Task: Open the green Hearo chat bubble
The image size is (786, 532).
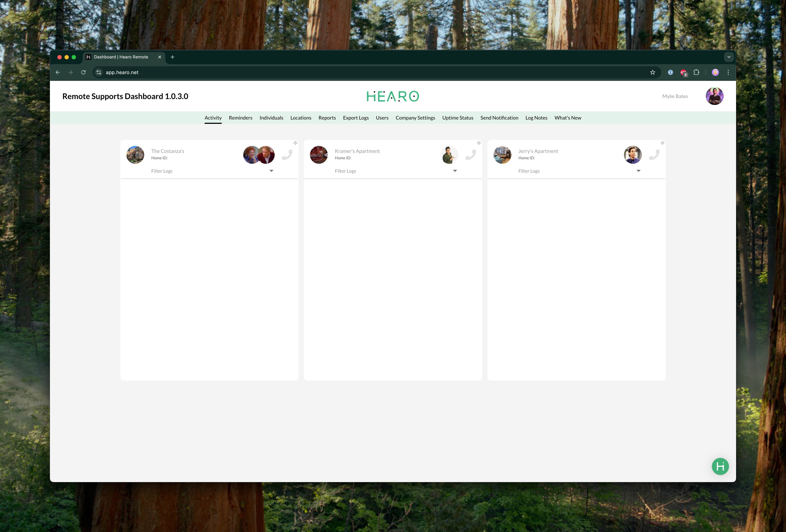Action: coord(720,466)
